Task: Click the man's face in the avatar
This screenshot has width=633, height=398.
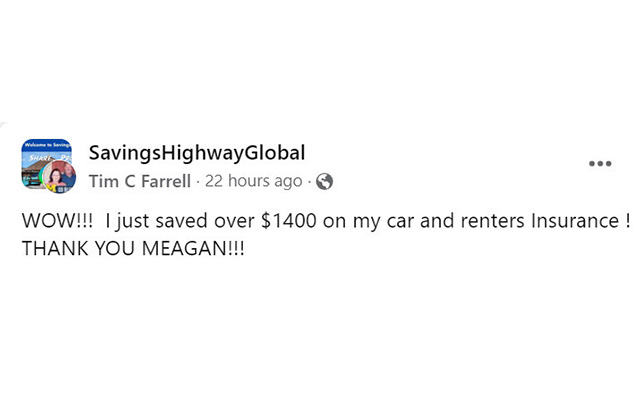Action: pyautogui.click(x=69, y=169)
